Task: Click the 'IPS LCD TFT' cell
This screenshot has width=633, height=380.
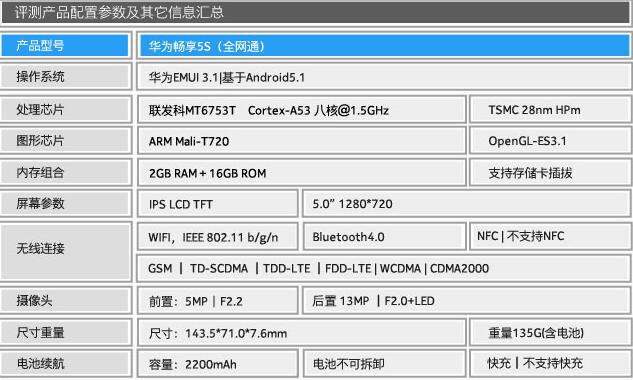Action: pos(218,204)
